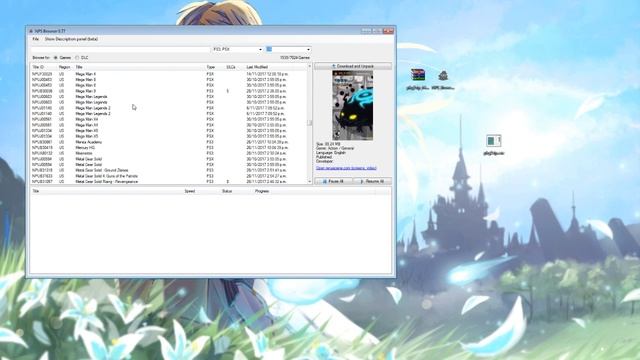The image size is (640, 360).
Task: Click the NPS Browser title bar icon
Action: tap(31, 31)
